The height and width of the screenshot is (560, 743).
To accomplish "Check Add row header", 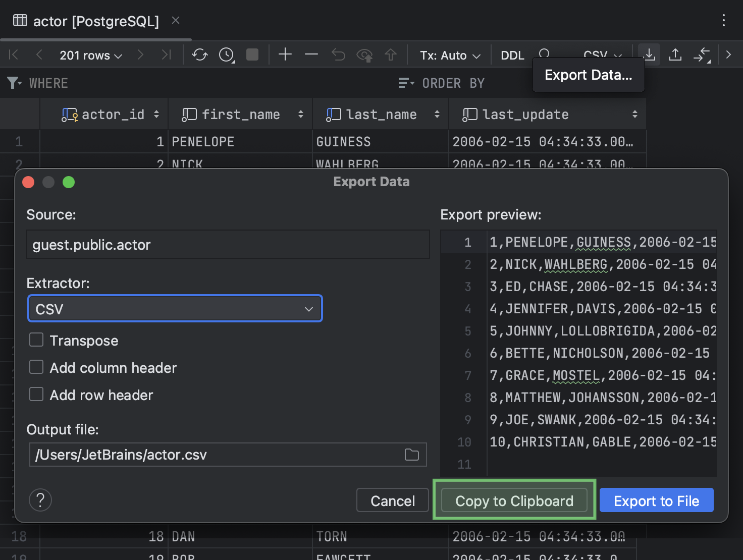I will pos(36,394).
